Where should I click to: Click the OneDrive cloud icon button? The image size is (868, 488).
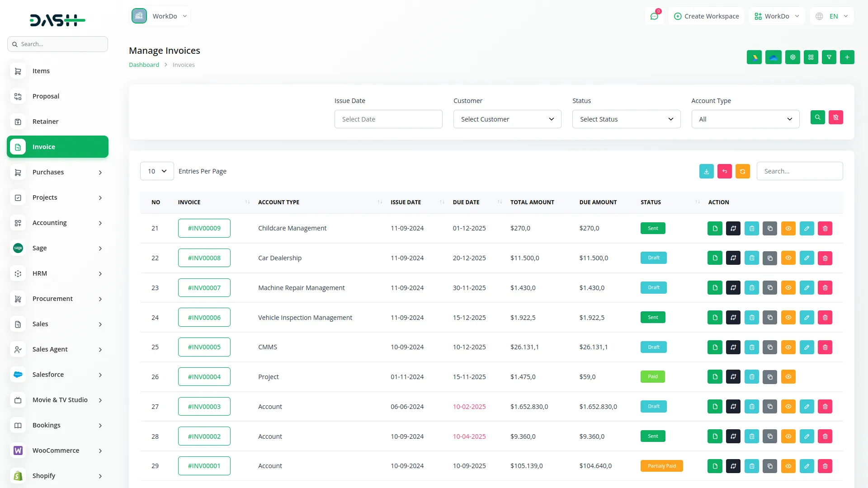coord(773,57)
